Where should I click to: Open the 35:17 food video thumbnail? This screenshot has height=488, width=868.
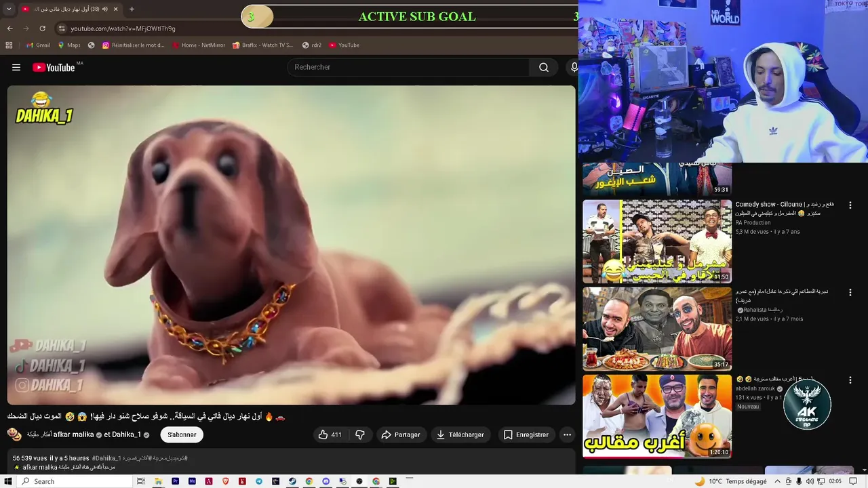click(x=657, y=329)
